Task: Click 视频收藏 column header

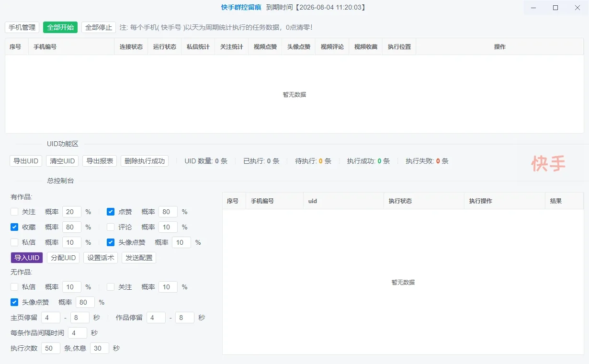Action: [366, 47]
